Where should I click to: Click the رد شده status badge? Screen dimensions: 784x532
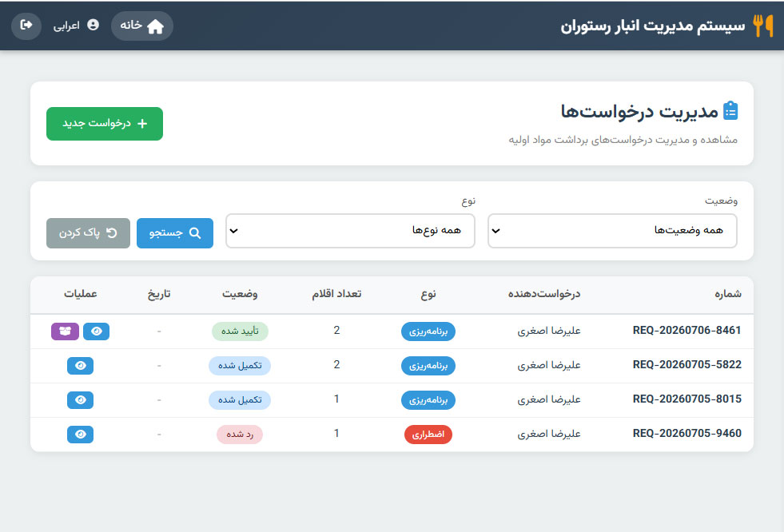point(240,435)
